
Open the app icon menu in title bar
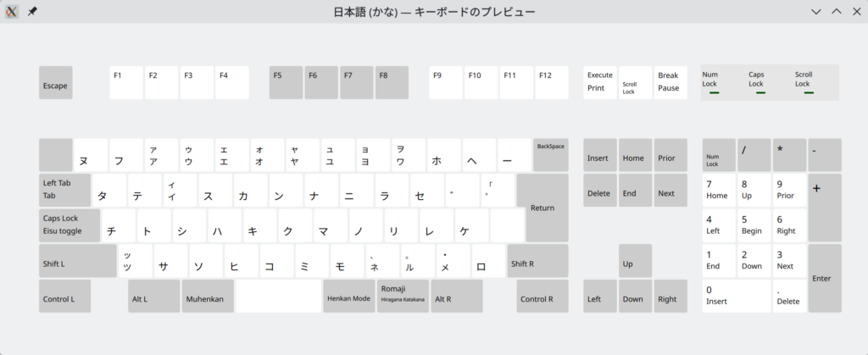pyautogui.click(x=12, y=11)
